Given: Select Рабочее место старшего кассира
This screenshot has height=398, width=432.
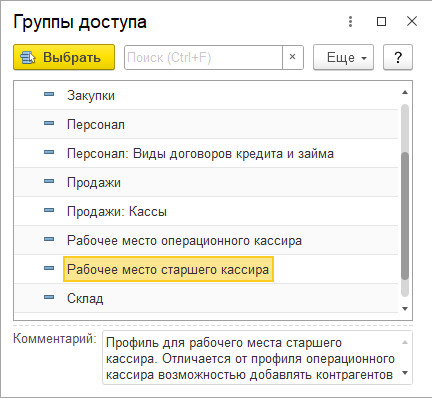Looking at the screenshot, I should click(206, 269).
